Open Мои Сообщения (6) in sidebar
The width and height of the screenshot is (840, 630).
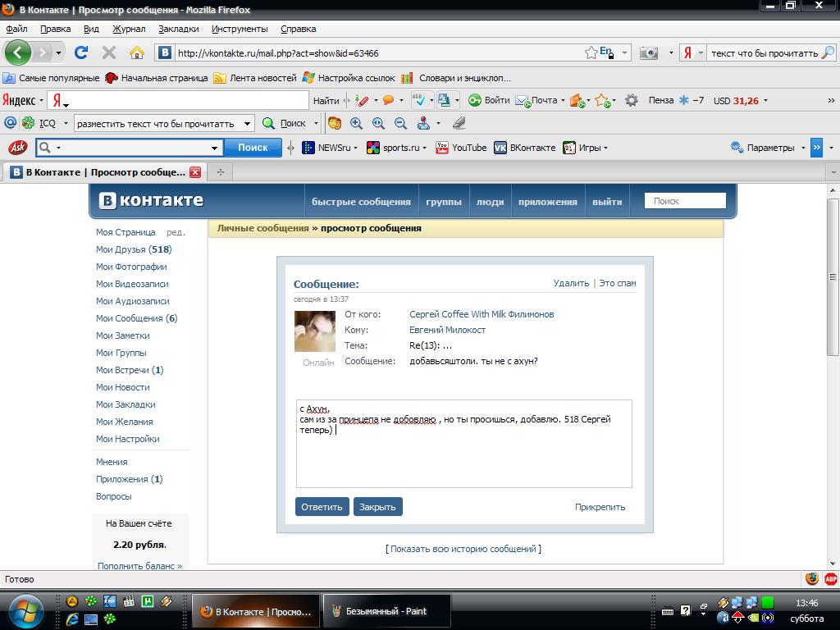click(137, 318)
